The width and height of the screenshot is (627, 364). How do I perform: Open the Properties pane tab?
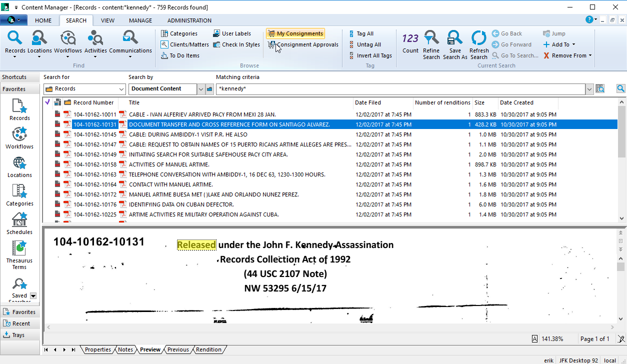click(x=98, y=349)
